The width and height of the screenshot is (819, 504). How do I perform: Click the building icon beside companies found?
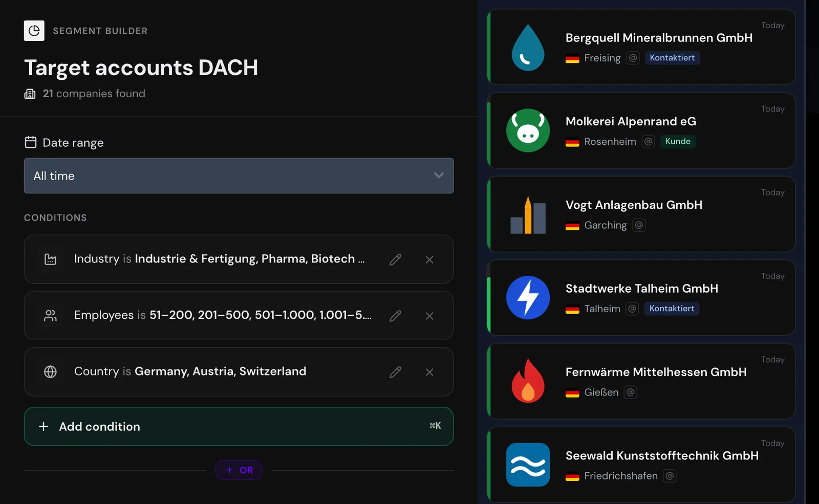30,94
